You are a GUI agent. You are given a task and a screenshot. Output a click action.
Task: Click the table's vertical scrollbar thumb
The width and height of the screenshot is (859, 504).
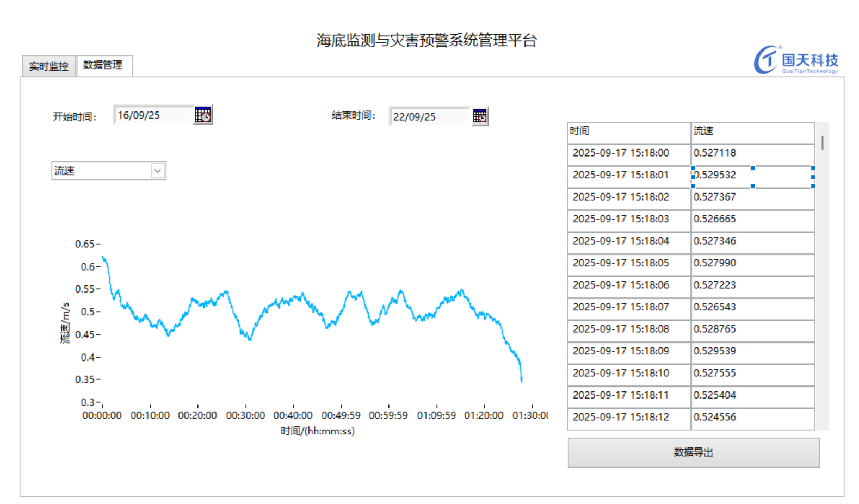pos(822,142)
